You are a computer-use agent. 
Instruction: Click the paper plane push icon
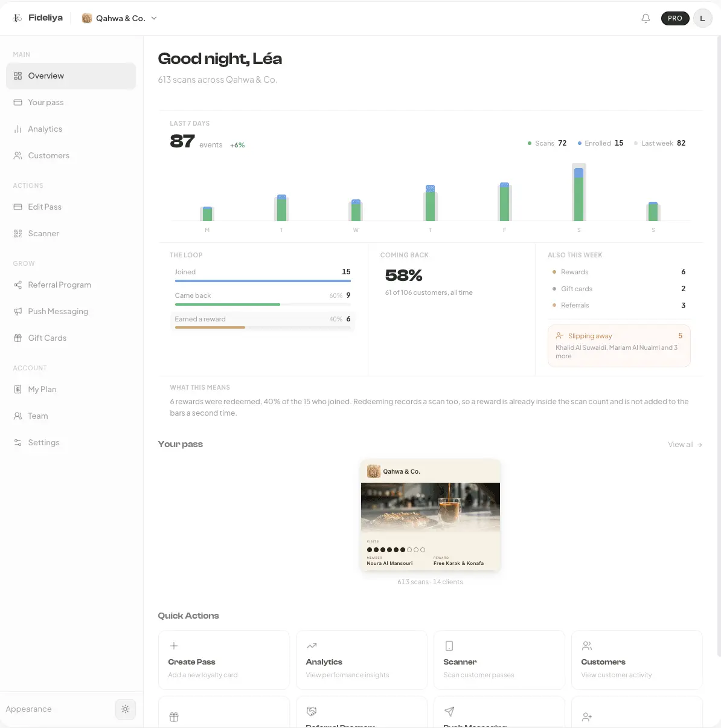tap(449, 712)
